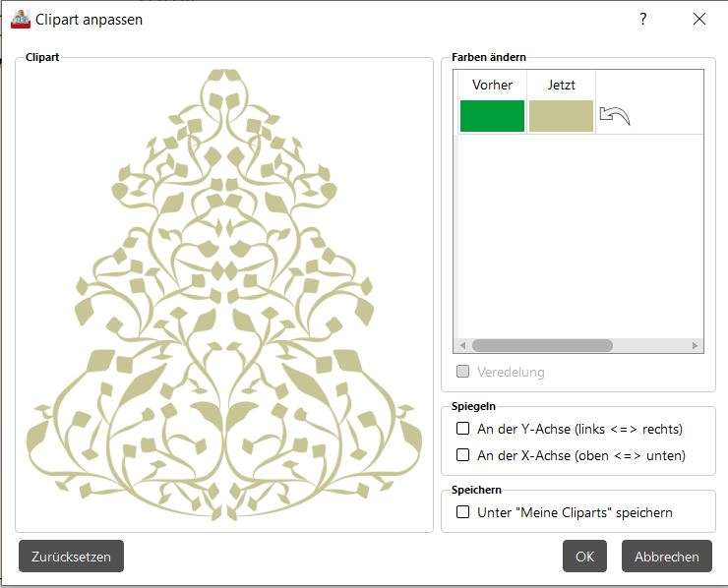Click the color list right scroll arrow
The width and height of the screenshot is (728, 588).
[x=696, y=346]
